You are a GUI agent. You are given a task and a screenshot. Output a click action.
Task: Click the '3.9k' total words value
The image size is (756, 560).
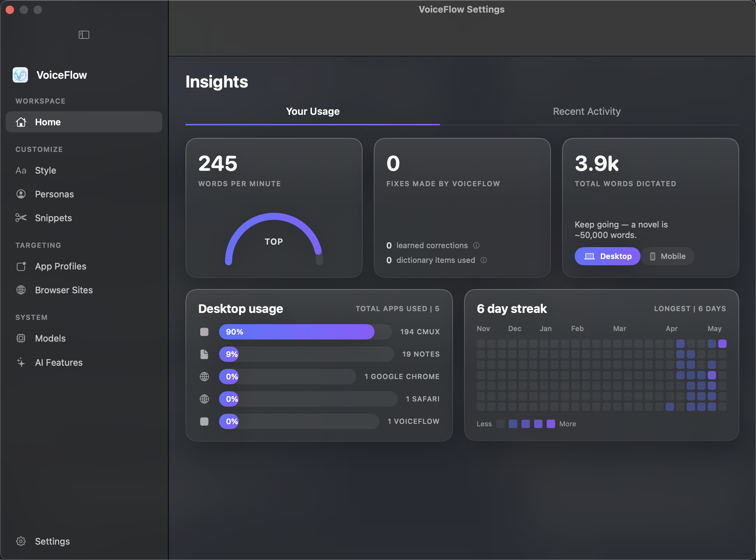(597, 163)
